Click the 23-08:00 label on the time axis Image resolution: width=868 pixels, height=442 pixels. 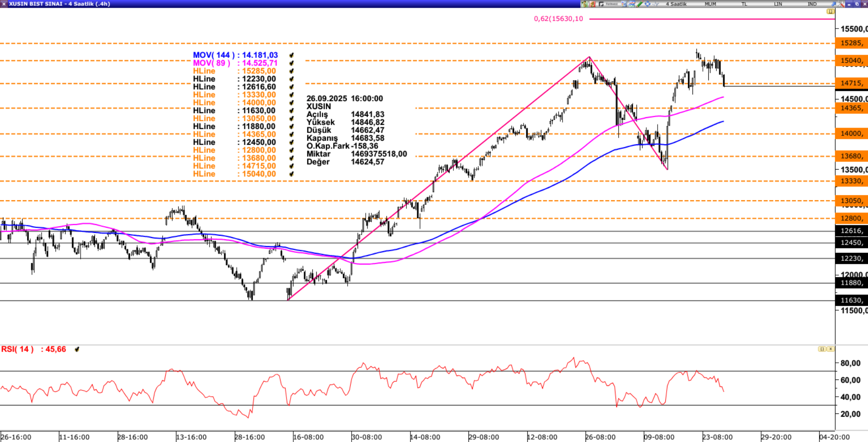point(717,437)
